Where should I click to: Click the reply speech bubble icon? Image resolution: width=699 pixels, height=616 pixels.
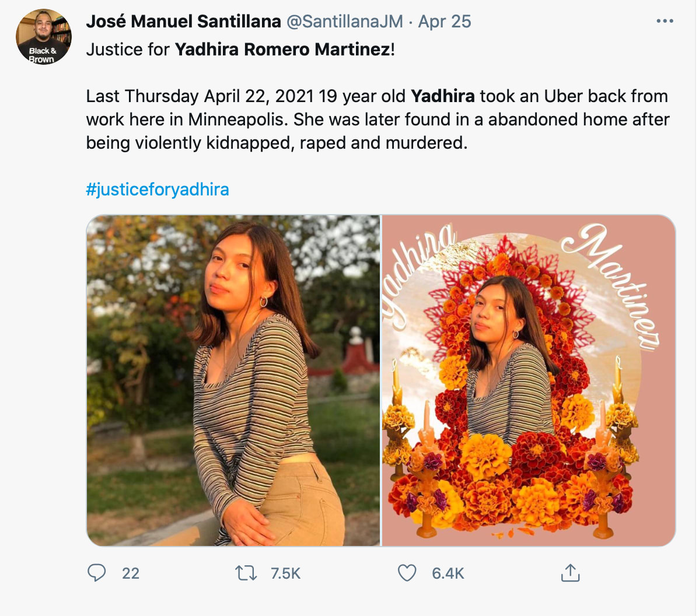tap(96, 573)
